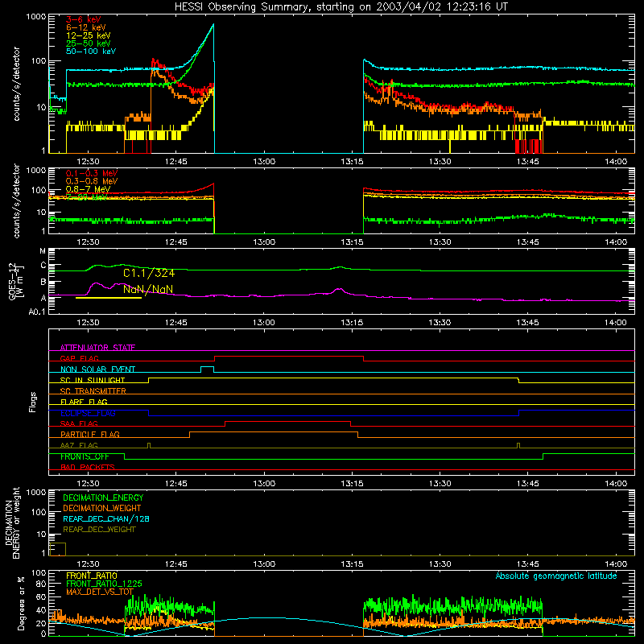644x644 pixels.
Task: Select the PARTICLE_FLAG label
Action: [x=90, y=434]
